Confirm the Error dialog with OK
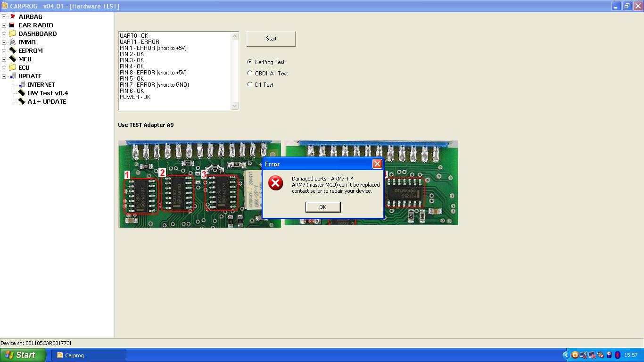 [323, 207]
